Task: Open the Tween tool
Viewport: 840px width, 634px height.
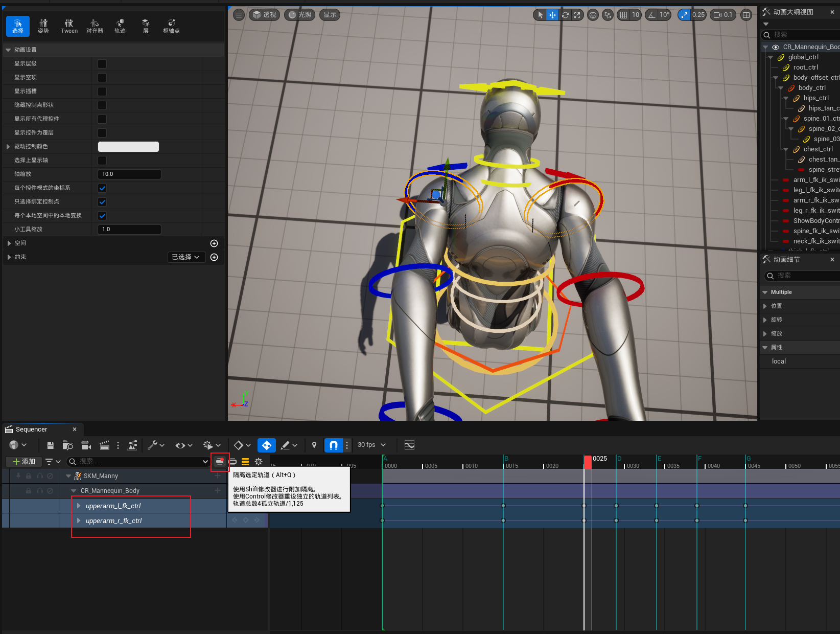Action: 69,26
